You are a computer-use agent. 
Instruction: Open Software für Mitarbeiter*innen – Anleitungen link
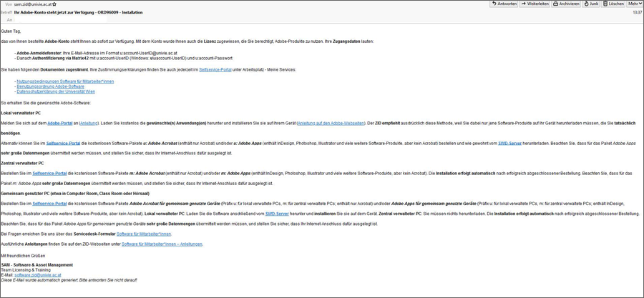[x=162, y=244]
